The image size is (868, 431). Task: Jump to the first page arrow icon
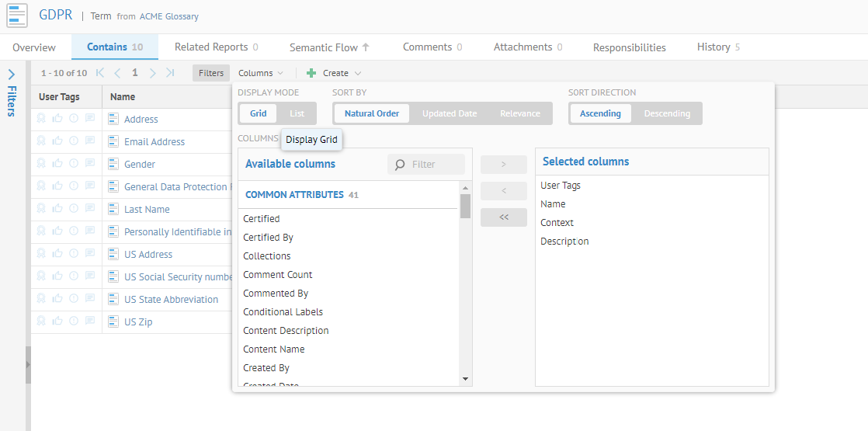click(x=100, y=73)
